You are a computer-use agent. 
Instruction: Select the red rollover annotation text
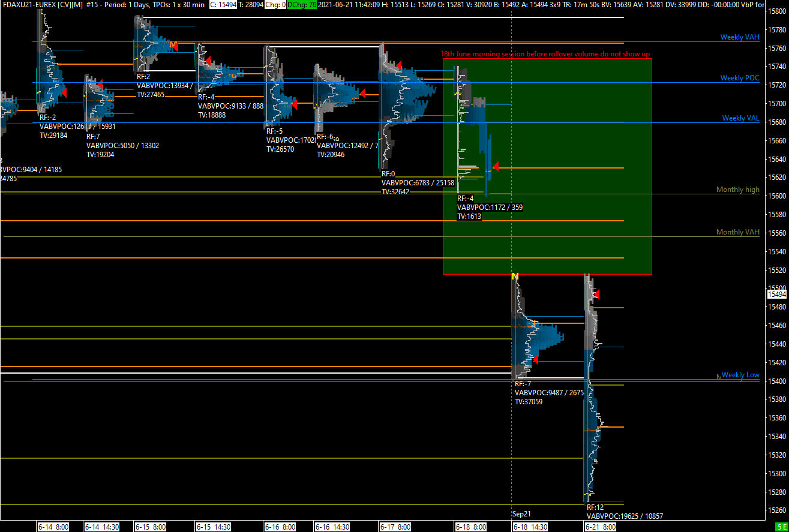click(545, 54)
